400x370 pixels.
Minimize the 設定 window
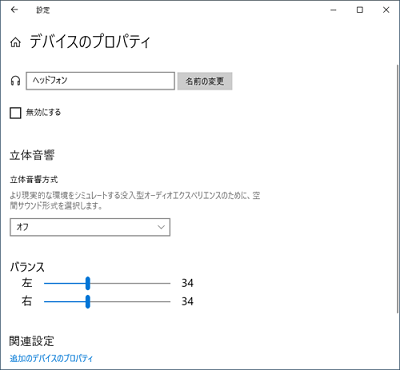pyautogui.click(x=333, y=10)
